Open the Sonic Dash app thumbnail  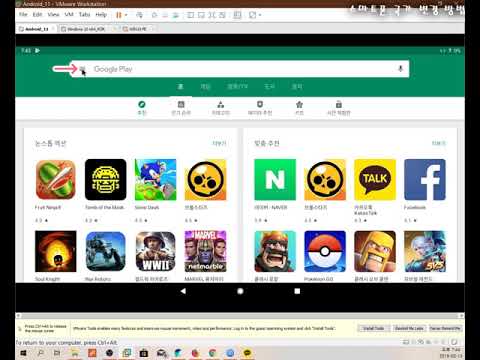[x=155, y=180]
